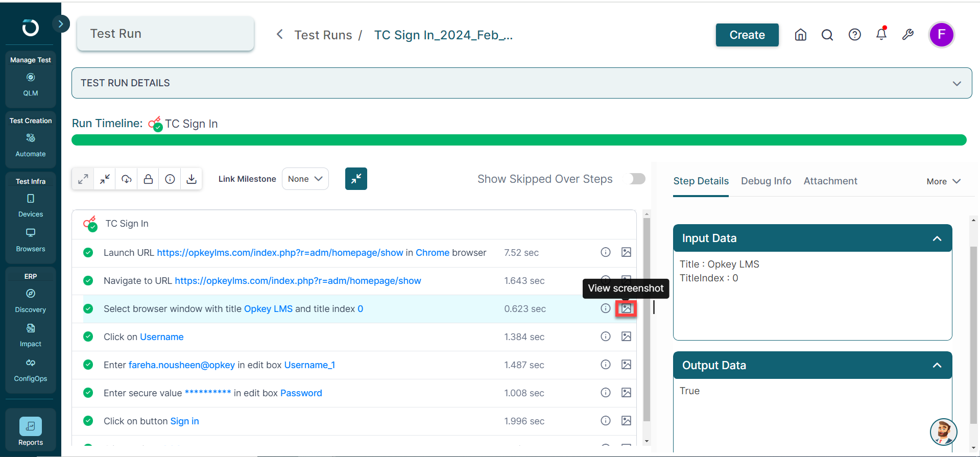Open the Reports section
This screenshot has height=457, width=980.
tap(31, 431)
